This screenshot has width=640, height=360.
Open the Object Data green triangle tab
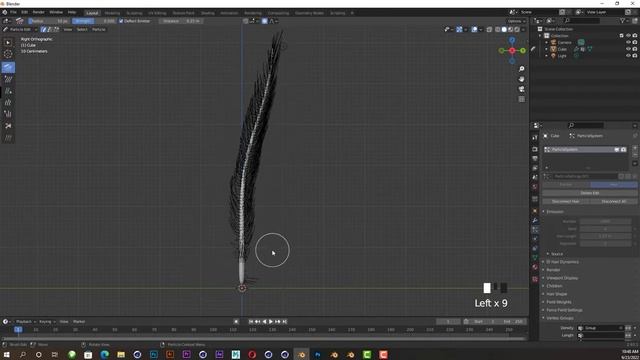535,258
